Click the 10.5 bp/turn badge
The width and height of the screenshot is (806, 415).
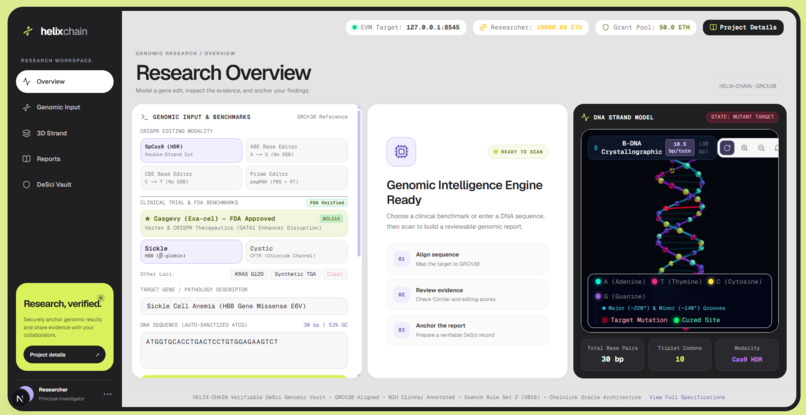[x=680, y=148]
